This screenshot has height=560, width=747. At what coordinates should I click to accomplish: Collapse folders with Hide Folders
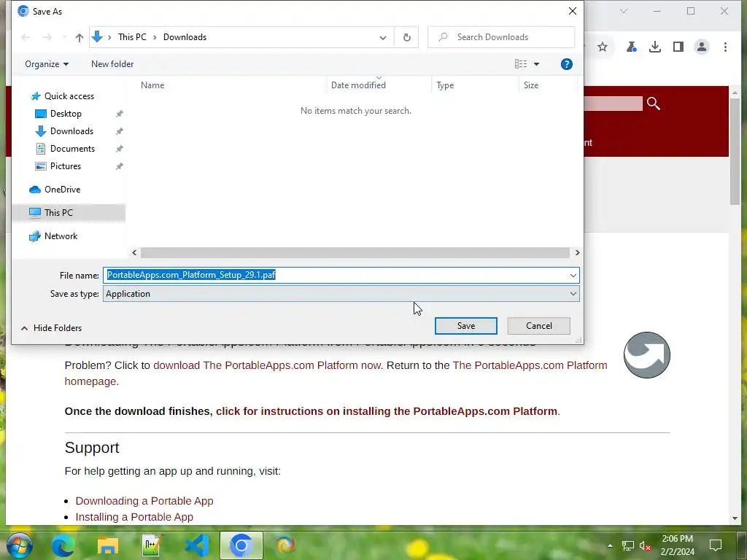tap(52, 328)
